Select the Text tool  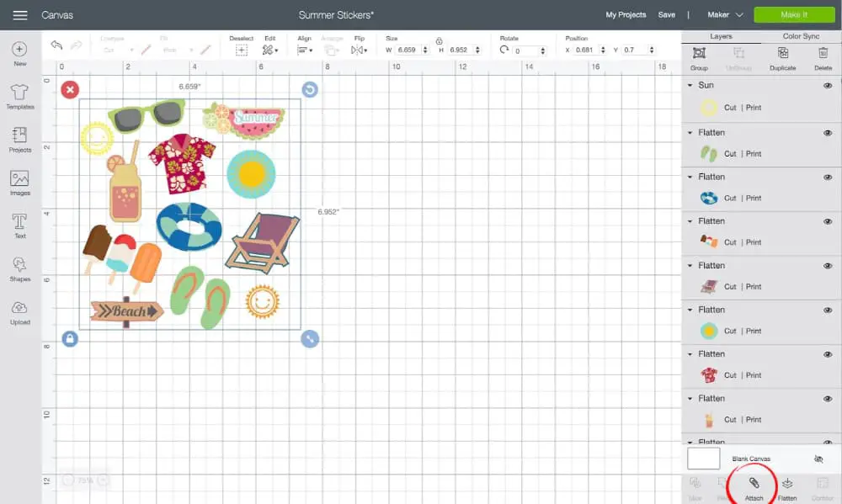pyautogui.click(x=20, y=226)
